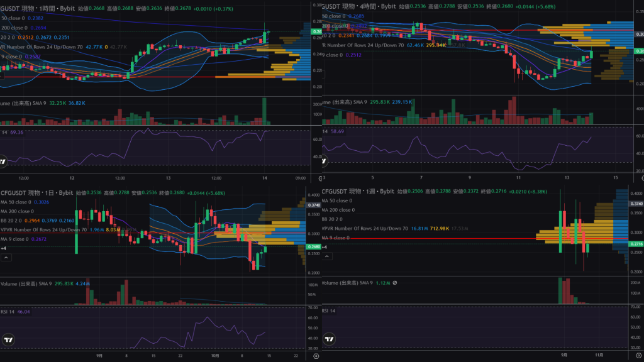The width and height of the screenshot is (644, 362).
Task: Click TradingView logo on weekly chart
Action: click(330, 340)
